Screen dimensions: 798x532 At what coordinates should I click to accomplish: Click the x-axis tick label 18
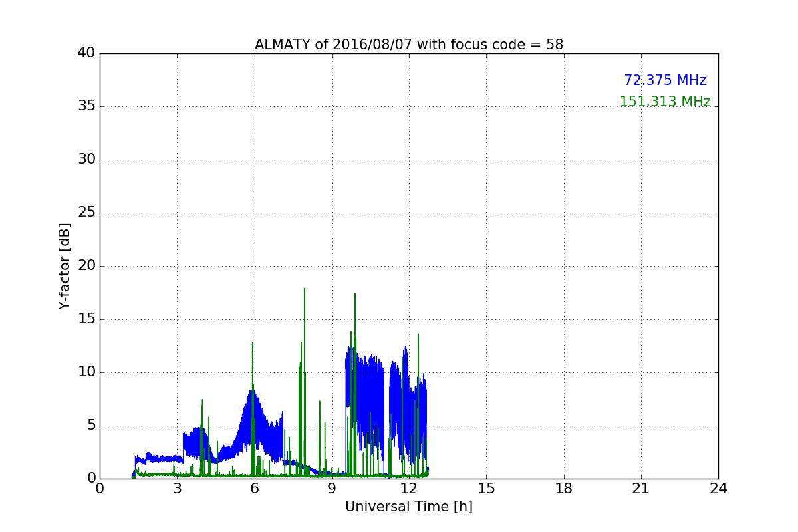tap(564, 489)
